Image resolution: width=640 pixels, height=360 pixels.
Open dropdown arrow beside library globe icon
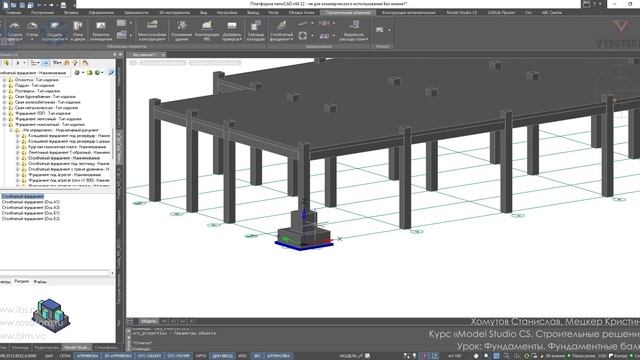tap(83, 73)
